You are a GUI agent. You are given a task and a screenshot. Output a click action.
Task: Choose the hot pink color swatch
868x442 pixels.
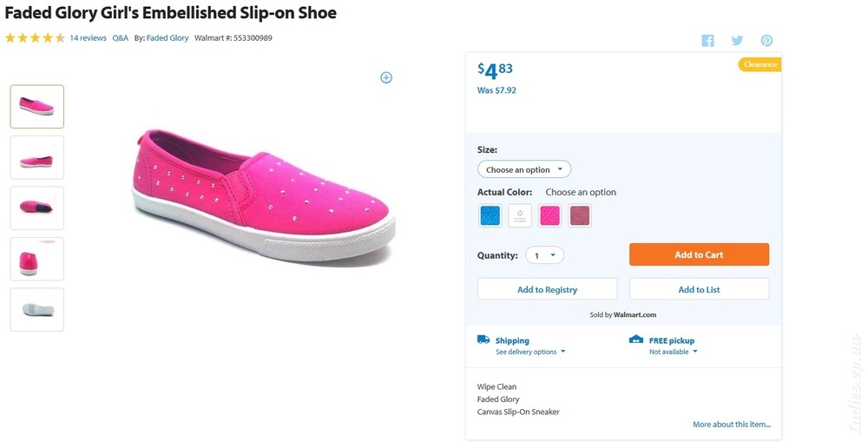tap(549, 215)
